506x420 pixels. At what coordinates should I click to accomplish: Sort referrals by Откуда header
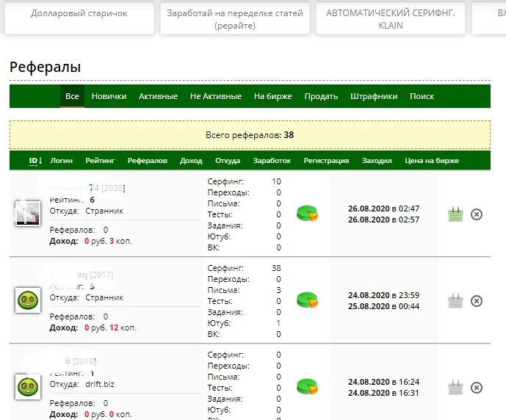point(228,161)
